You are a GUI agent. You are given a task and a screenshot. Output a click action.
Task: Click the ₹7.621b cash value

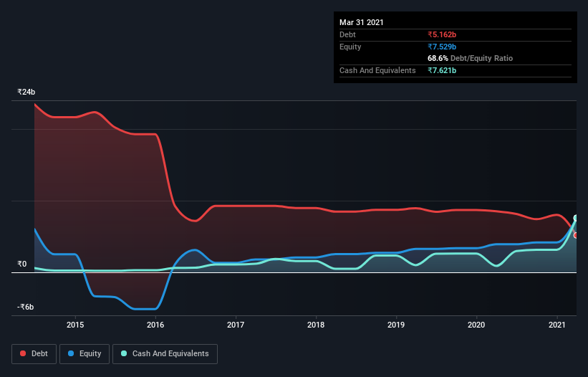coord(442,70)
